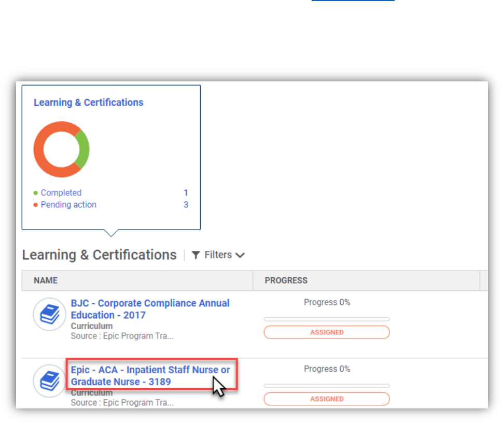Click the progress bar for Epic ACA curriculum

327,386
